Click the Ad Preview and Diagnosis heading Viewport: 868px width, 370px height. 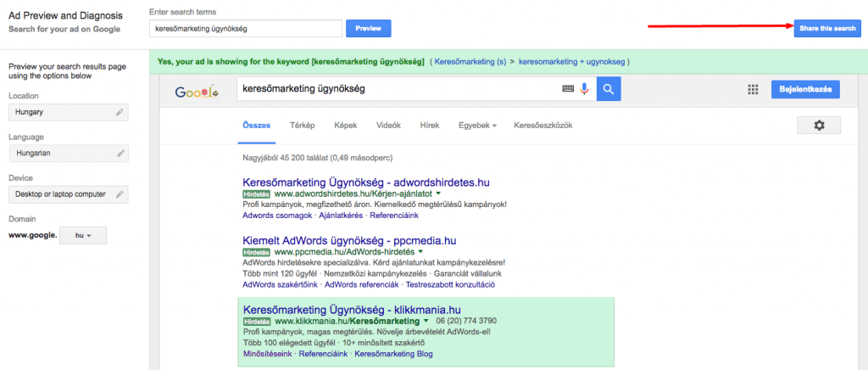coord(65,16)
